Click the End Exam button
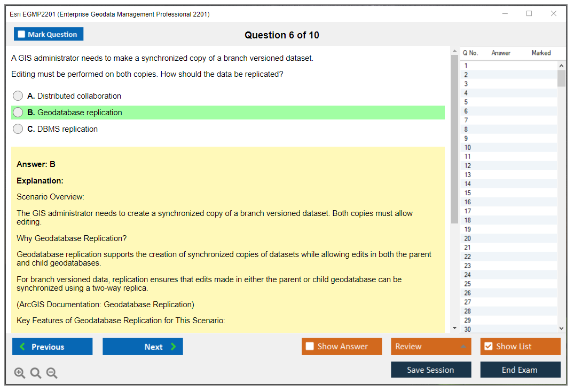The height and width of the screenshot is (392, 574). [520, 370]
